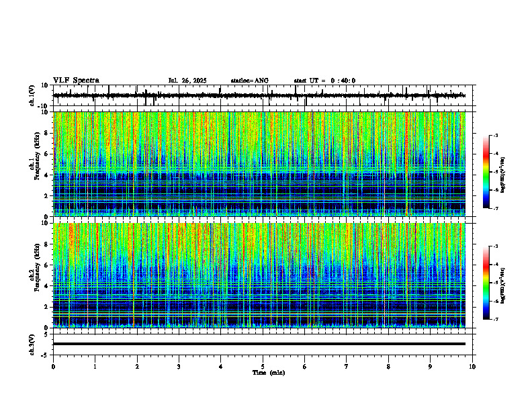
Task: Click the "-3" label on ch.1 color bar
Action: click(x=495, y=135)
